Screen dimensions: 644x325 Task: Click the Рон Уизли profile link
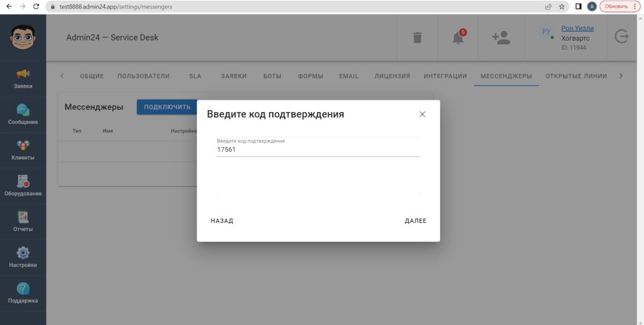pos(577,28)
